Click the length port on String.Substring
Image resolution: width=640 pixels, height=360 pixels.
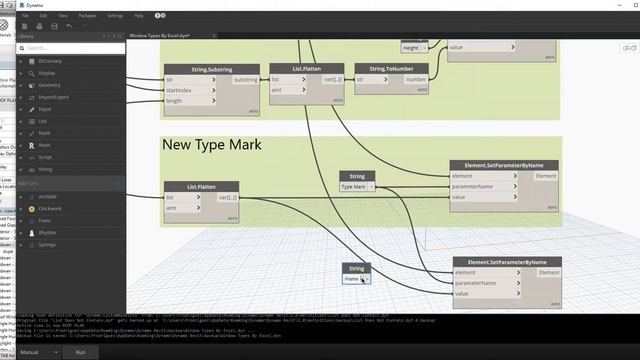[190, 101]
